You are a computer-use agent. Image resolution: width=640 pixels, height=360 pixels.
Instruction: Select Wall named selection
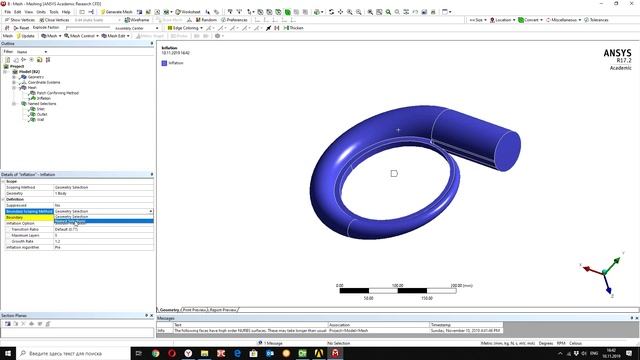tap(40, 120)
